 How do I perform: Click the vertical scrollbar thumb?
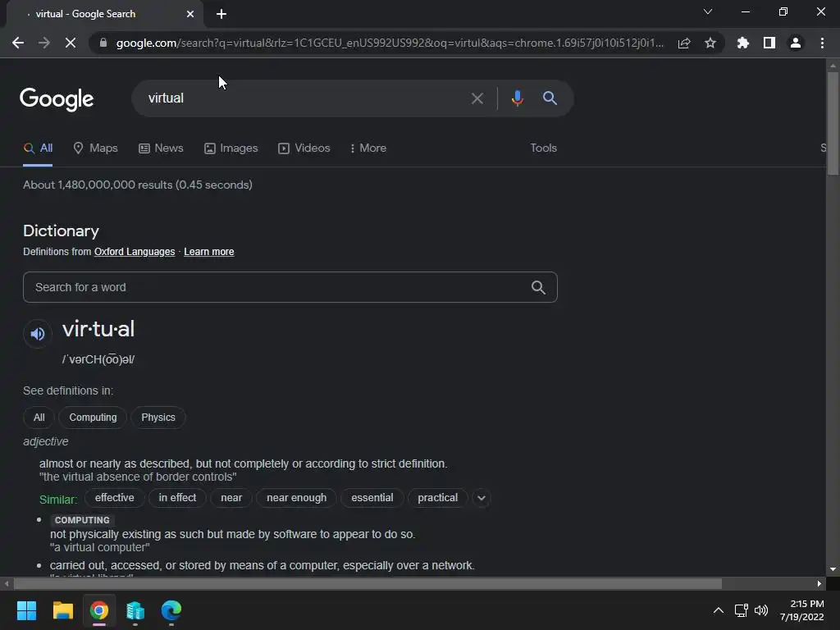coord(833,123)
